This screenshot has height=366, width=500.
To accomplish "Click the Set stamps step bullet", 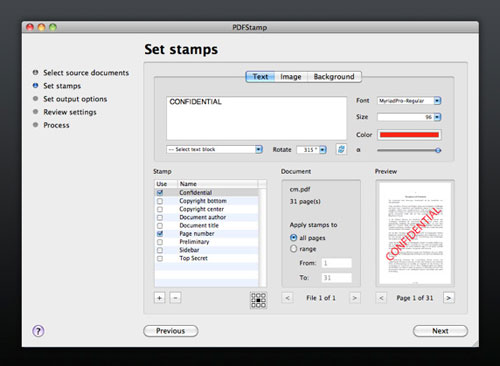I will (35, 86).
